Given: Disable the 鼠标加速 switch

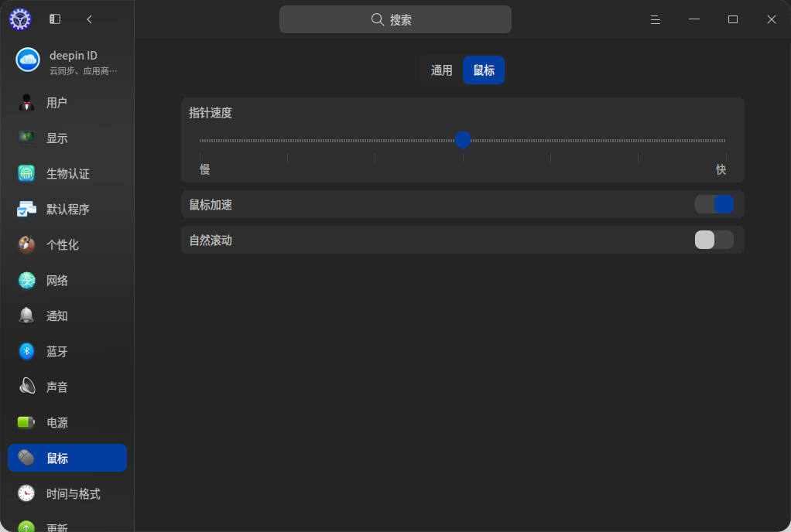Looking at the screenshot, I should point(714,205).
